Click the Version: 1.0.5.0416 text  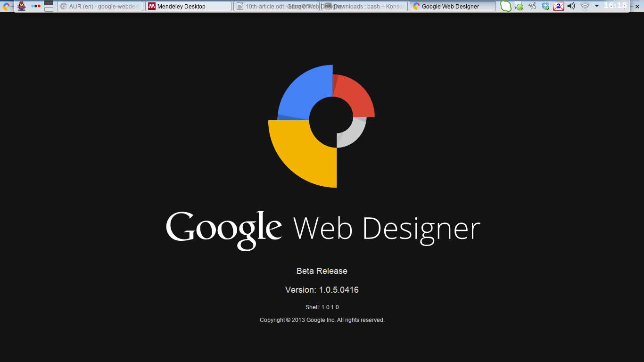(x=322, y=290)
